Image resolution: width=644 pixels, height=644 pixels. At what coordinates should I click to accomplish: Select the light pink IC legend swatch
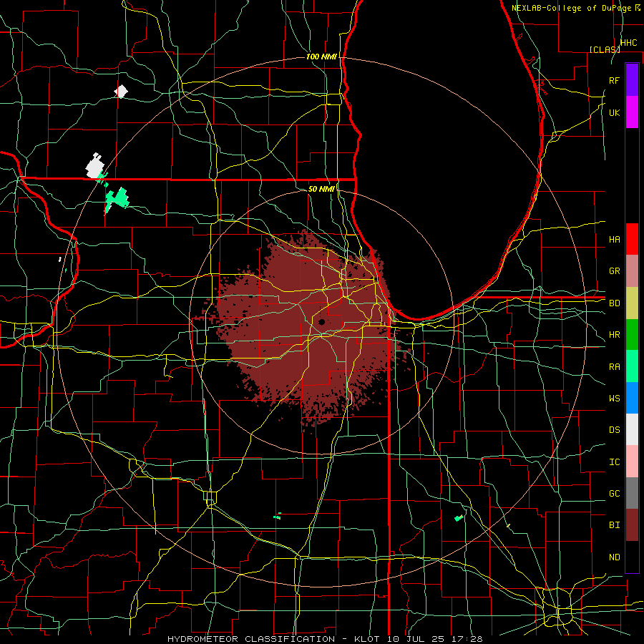[632, 462]
